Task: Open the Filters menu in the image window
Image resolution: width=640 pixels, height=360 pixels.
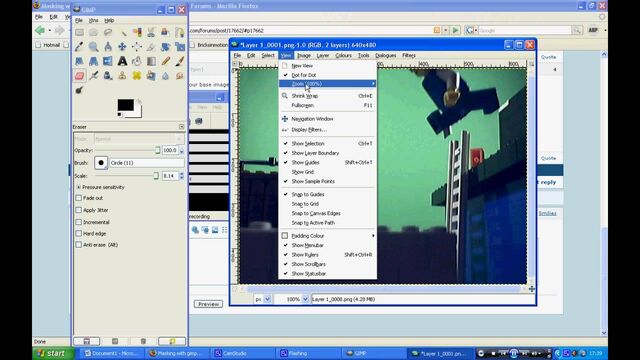Action: coord(409,56)
